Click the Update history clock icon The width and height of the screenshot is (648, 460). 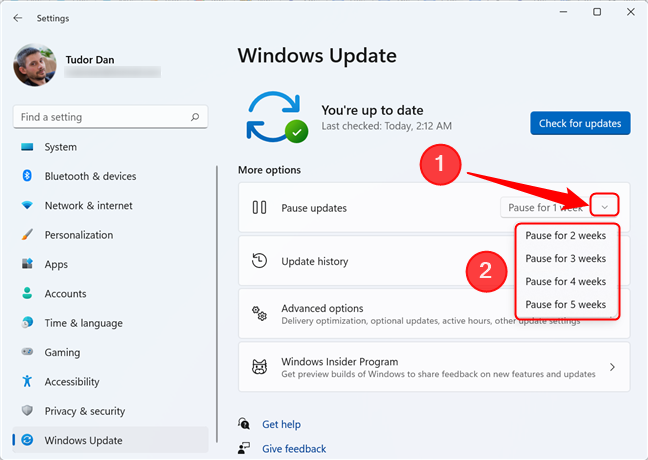point(260,261)
